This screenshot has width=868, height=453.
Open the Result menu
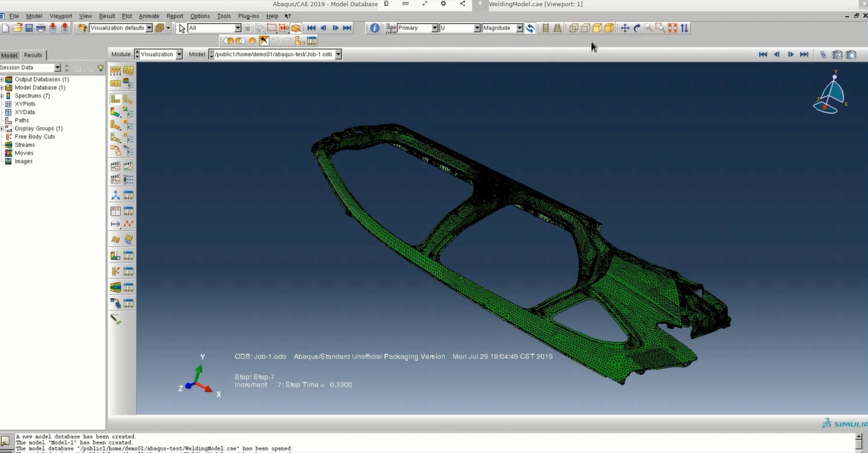pyautogui.click(x=107, y=16)
